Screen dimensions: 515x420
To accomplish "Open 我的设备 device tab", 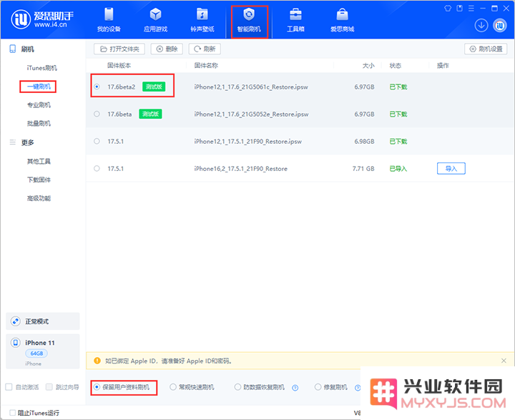I will point(109,20).
